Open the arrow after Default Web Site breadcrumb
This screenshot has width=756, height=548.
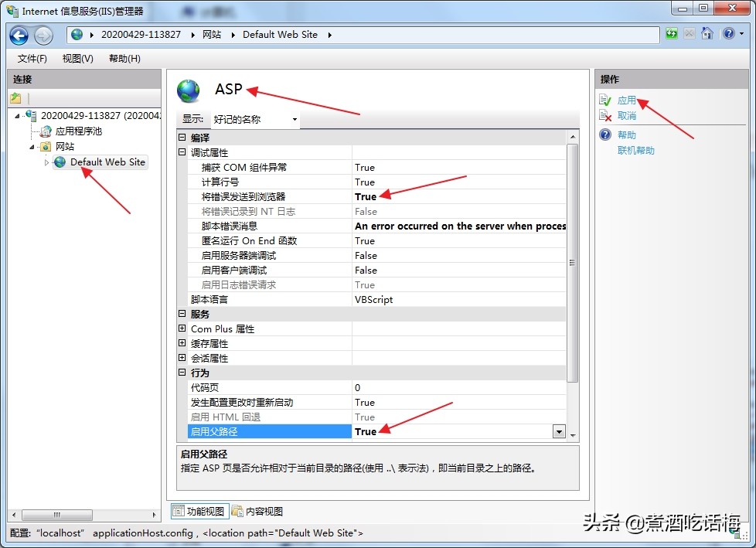330,35
